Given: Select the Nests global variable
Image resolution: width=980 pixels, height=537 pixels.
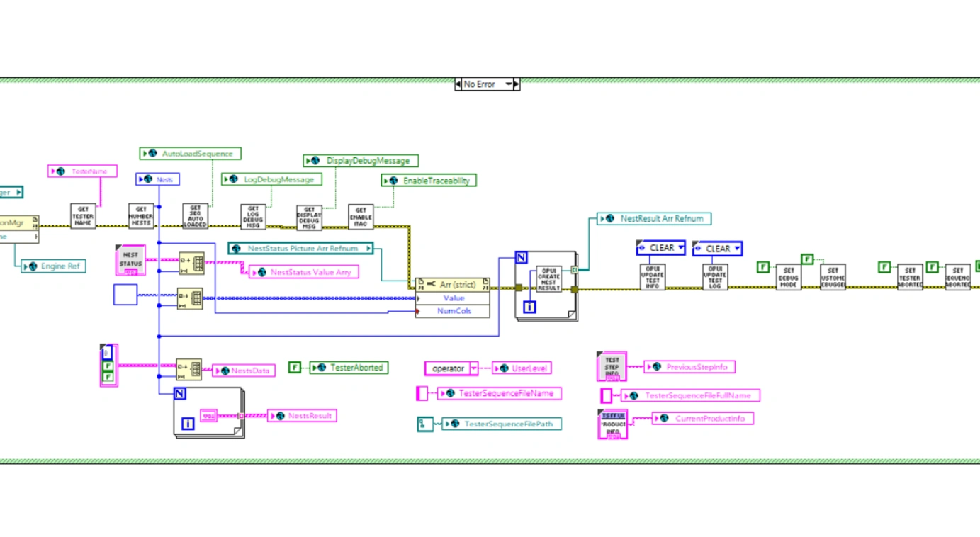Looking at the screenshot, I should click(157, 179).
